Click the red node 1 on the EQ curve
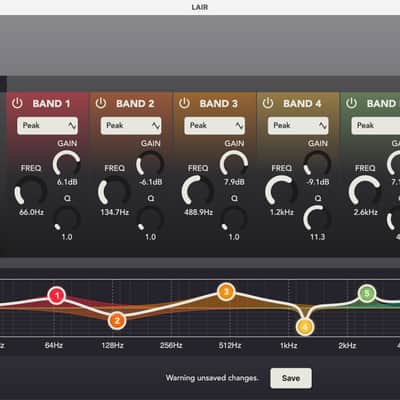The image size is (400, 400). point(56,295)
